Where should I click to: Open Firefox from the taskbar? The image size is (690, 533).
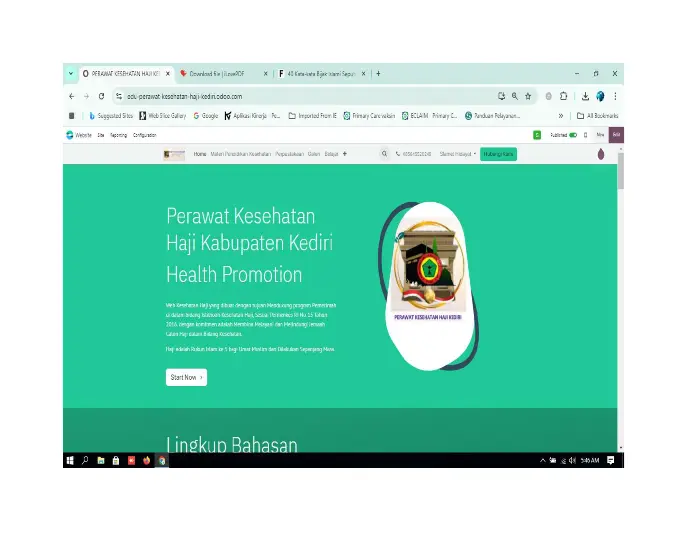[x=147, y=460]
